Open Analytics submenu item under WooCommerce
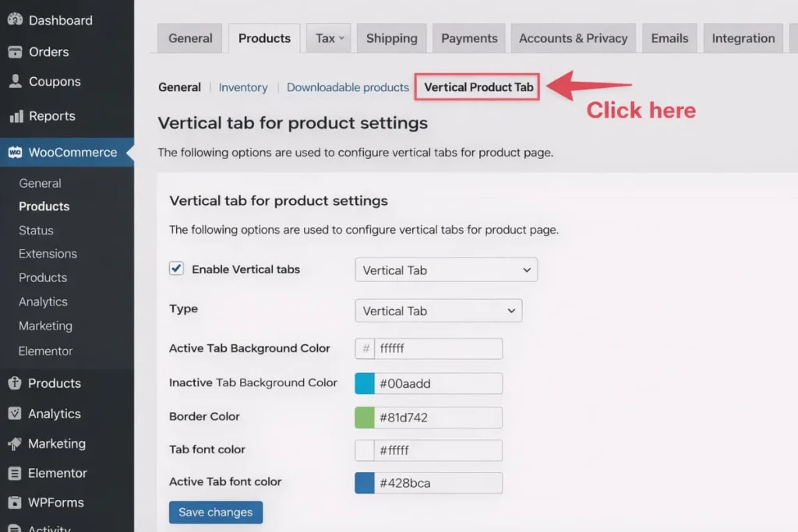 (43, 301)
